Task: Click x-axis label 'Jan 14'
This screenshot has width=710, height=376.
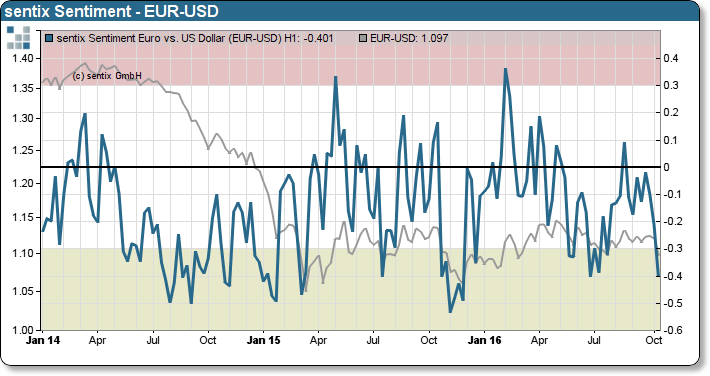Action: (43, 340)
